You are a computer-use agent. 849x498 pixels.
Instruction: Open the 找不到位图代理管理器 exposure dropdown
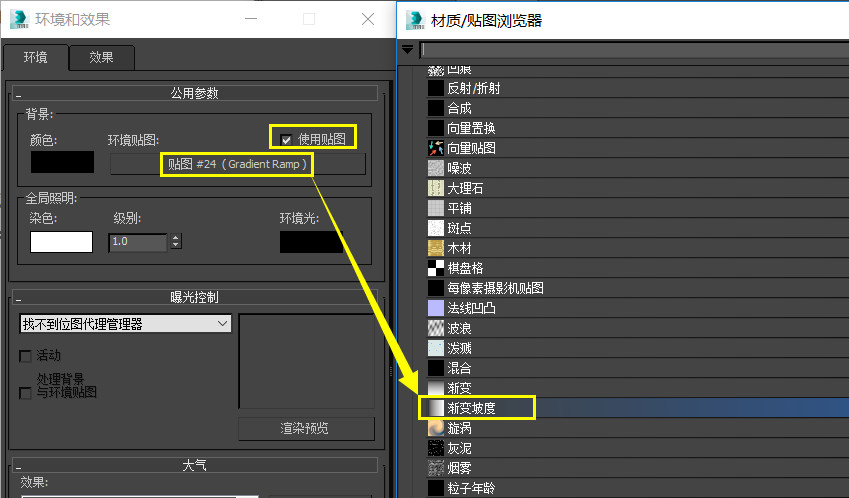pos(126,324)
